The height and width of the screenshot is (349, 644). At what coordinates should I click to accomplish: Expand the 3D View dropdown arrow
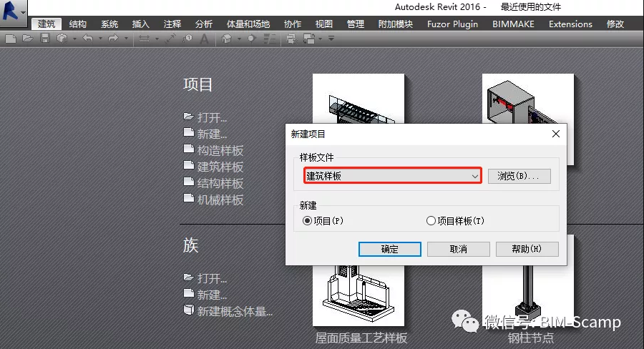pyautogui.click(x=239, y=39)
